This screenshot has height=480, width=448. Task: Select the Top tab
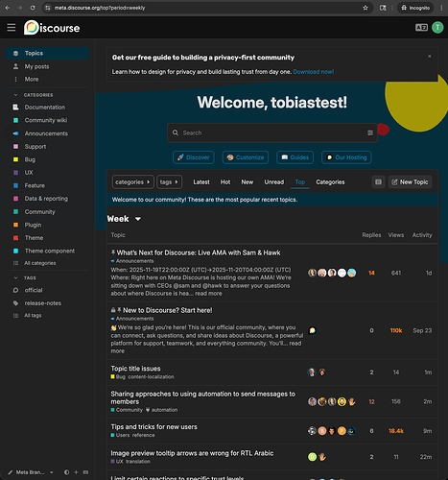pyautogui.click(x=300, y=182)
